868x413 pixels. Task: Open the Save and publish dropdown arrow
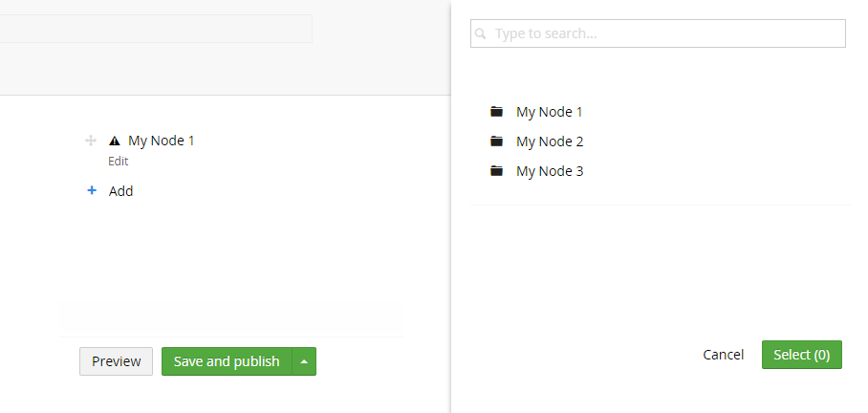(304, 361)
